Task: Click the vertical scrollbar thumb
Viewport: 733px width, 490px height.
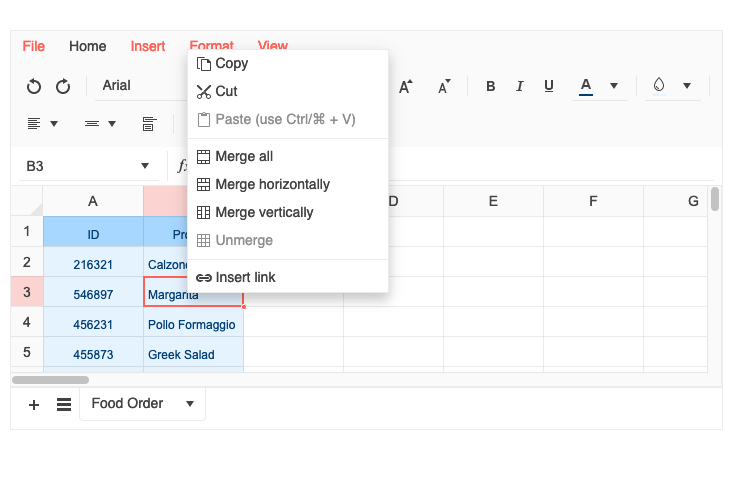Action: pos(715,199)
